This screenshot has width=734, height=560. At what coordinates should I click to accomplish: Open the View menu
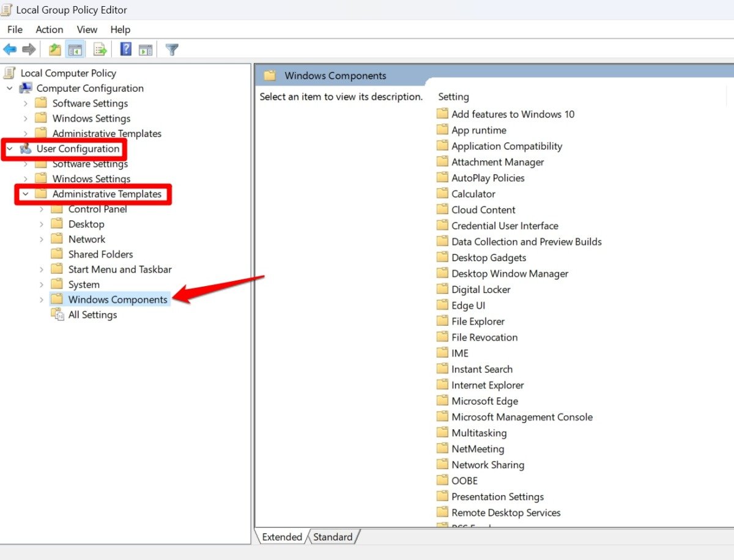[x=87, y=29]
